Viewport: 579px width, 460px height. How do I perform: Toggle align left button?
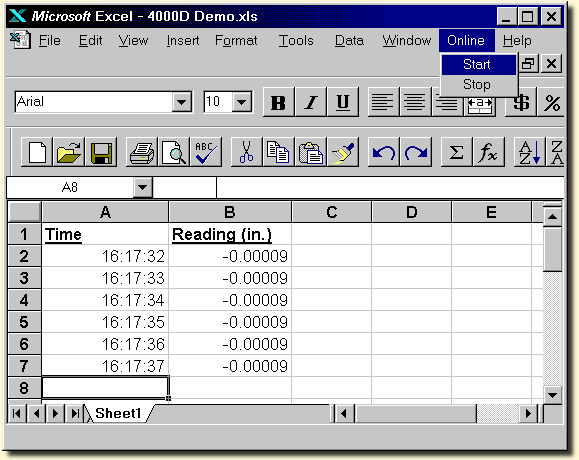384,102
